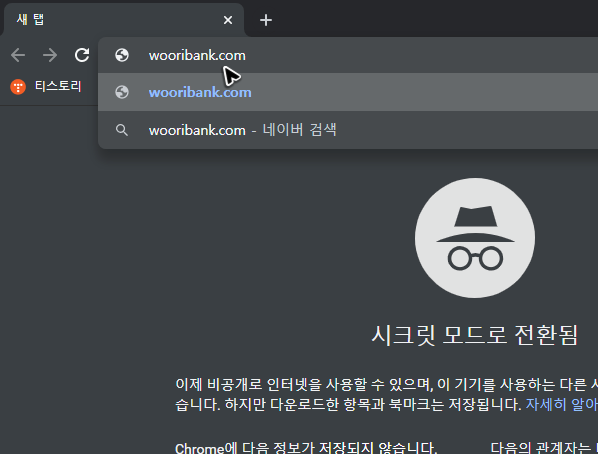This screenshot has height=454, width=598.
Task: Choose wooribank.com - 네이버 검색 suggestion
Action: click(x=348, y=130)
